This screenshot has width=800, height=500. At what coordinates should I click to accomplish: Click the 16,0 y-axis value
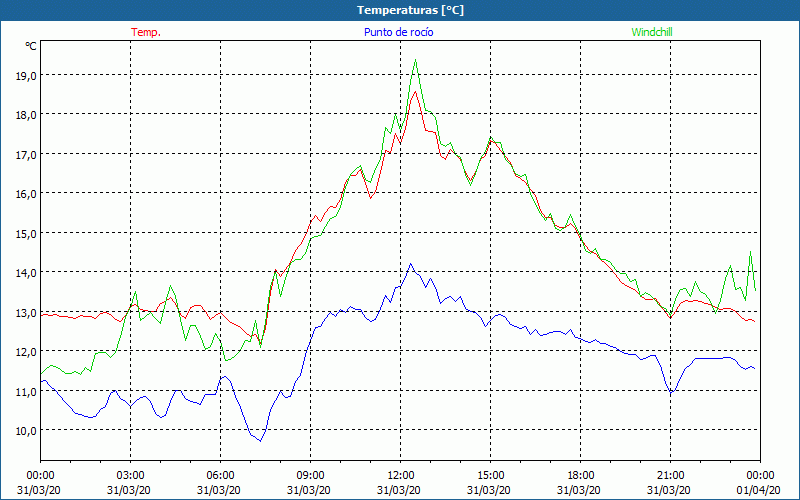click(26, 194)
